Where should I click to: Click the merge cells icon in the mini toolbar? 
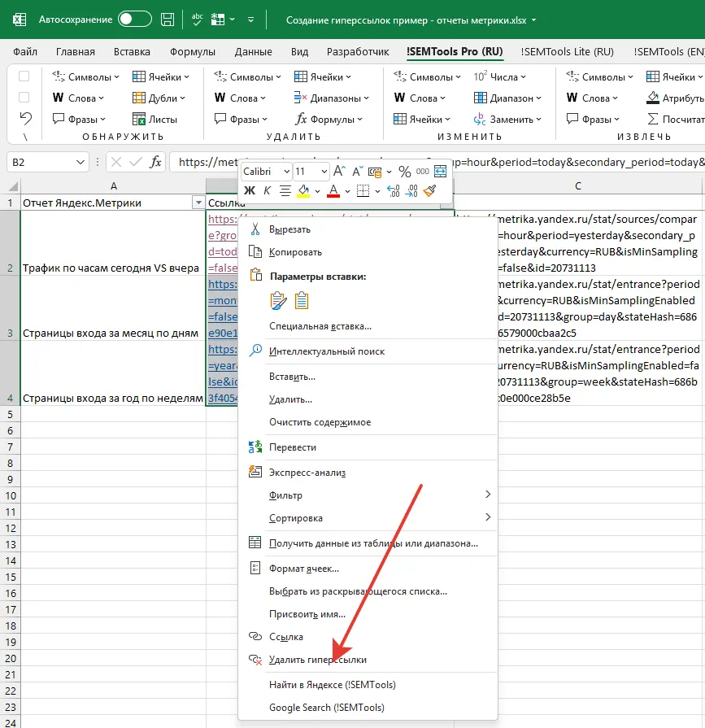coord(440,172)
